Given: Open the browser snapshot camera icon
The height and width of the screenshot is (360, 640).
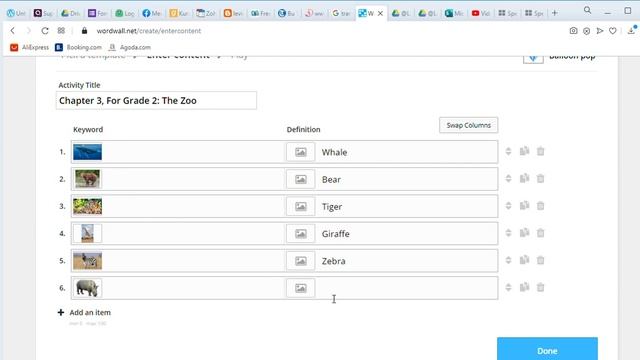Looking at the screenshot, I should click(573, 31).
